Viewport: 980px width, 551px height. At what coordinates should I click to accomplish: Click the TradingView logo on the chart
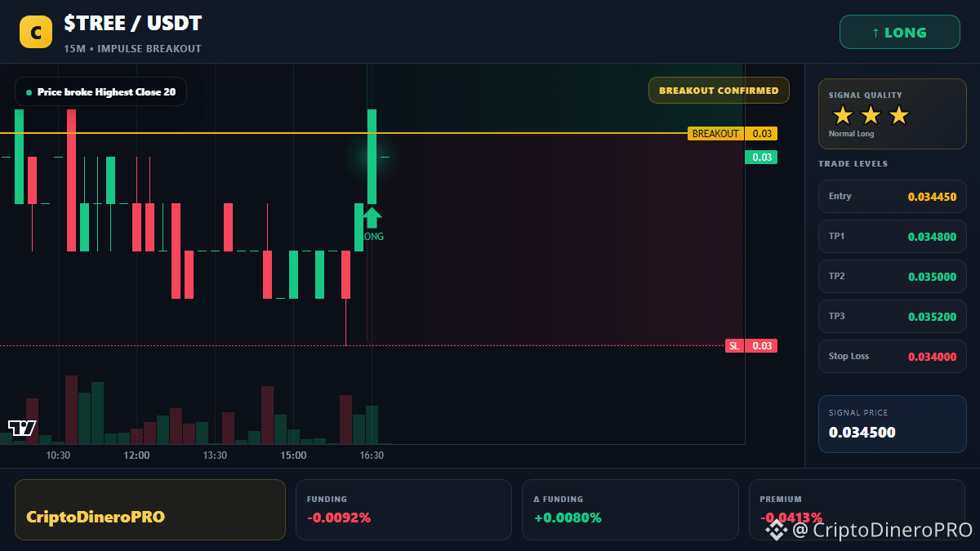(x=22, y=428)
